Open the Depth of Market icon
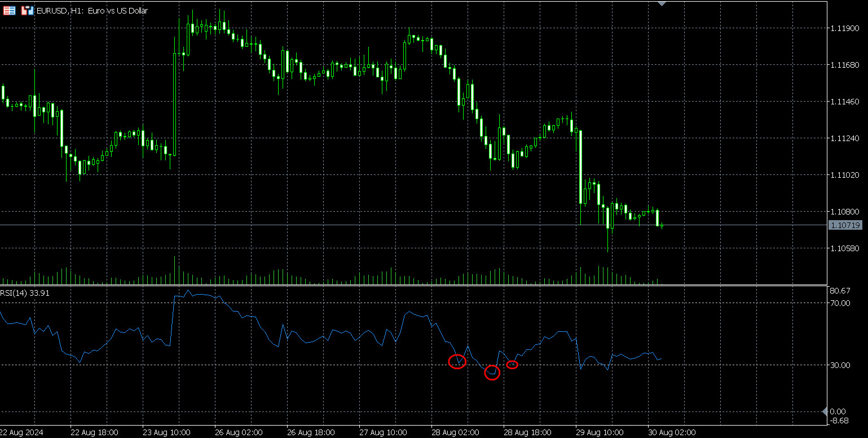868x438 pixels. coord(9,10)
